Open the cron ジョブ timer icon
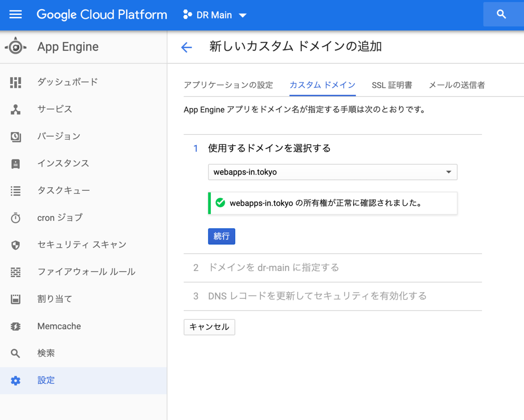 click(x=16, y=217)
